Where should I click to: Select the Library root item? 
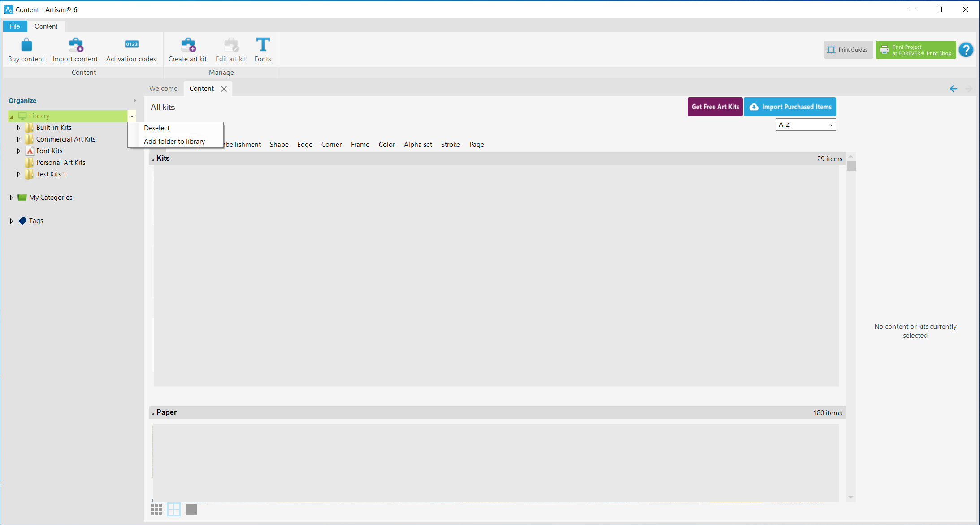(68, 116)
